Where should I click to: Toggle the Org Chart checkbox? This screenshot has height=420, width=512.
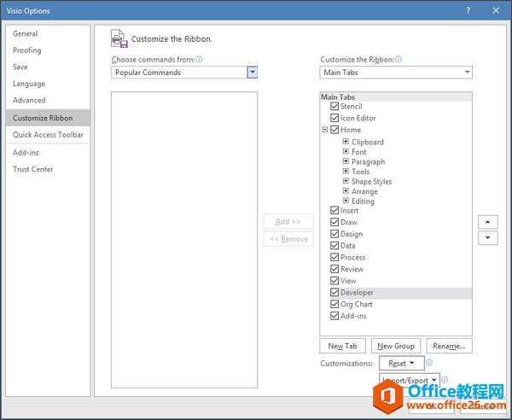point(335,304)
